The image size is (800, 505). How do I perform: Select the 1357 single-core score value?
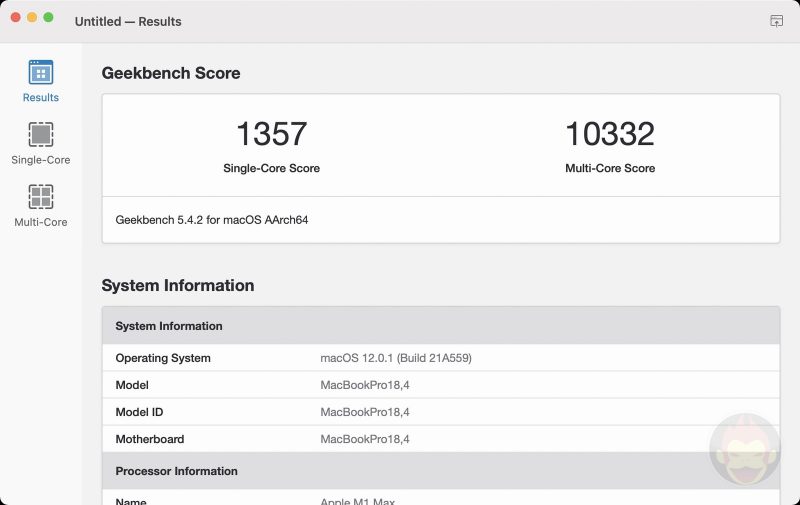(x=271, y=134)
